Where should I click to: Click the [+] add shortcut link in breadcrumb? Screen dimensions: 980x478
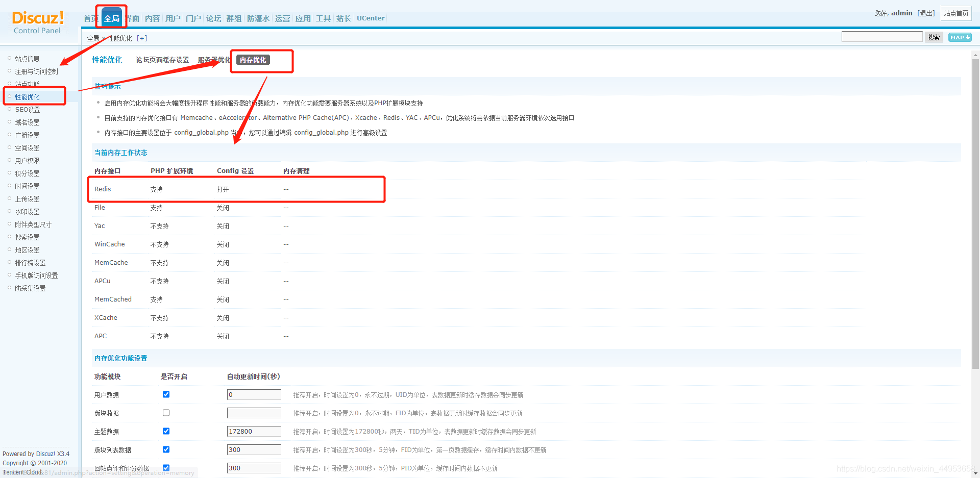click(142, 38)
